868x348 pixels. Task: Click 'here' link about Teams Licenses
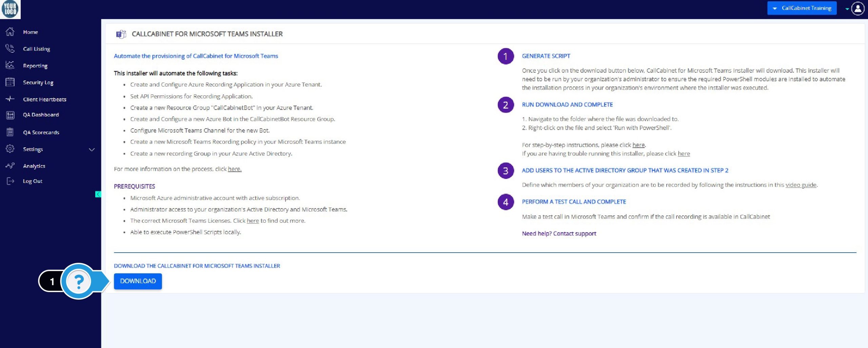[253, 221]
